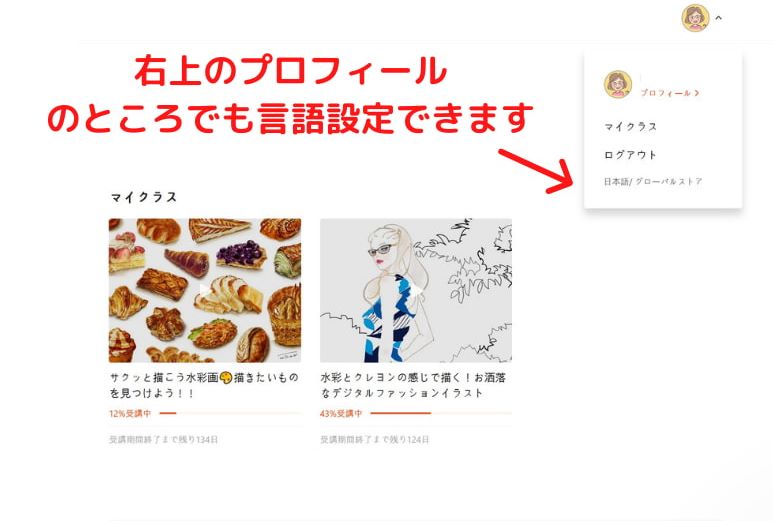The image size is (773, 521).
Task: Choose ログアウト in the profile menu
Action: pyautogui.click(x=631, y=155)
